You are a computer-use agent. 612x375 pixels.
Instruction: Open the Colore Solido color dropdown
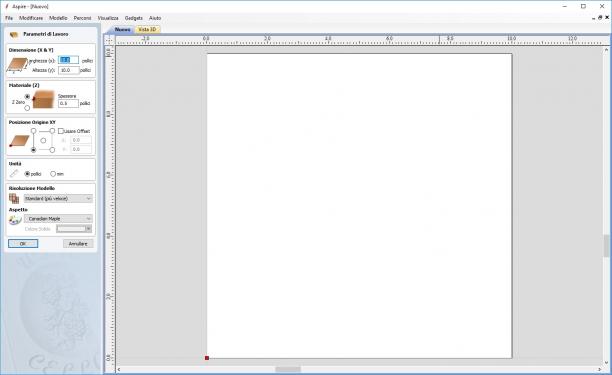click(74, 229)
